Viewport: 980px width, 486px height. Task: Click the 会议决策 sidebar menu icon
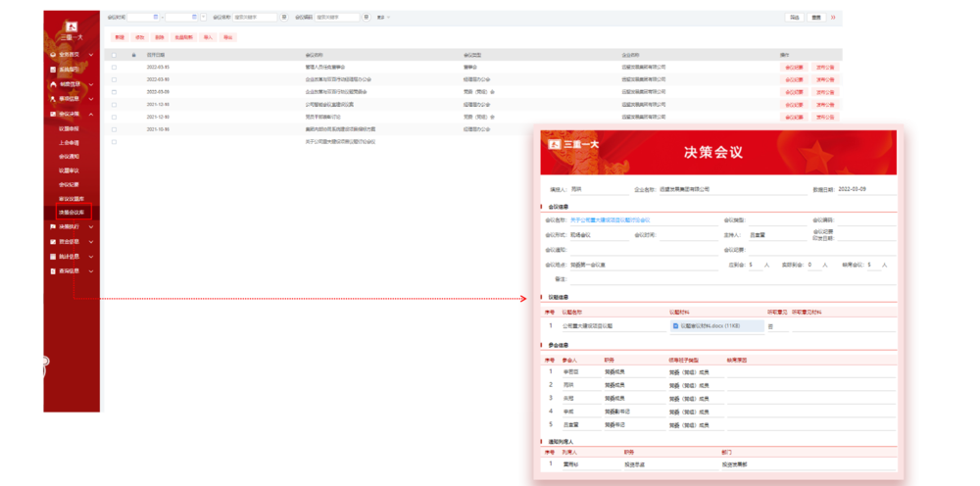click(53, 114)
